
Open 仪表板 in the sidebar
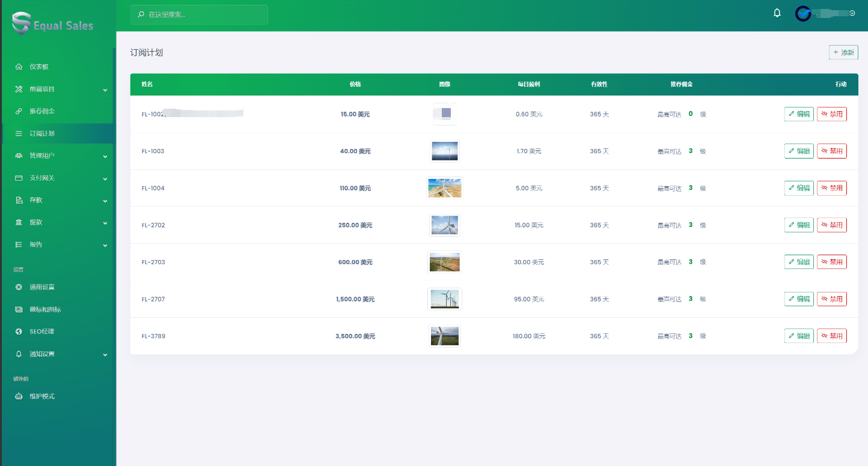(58, 67)
